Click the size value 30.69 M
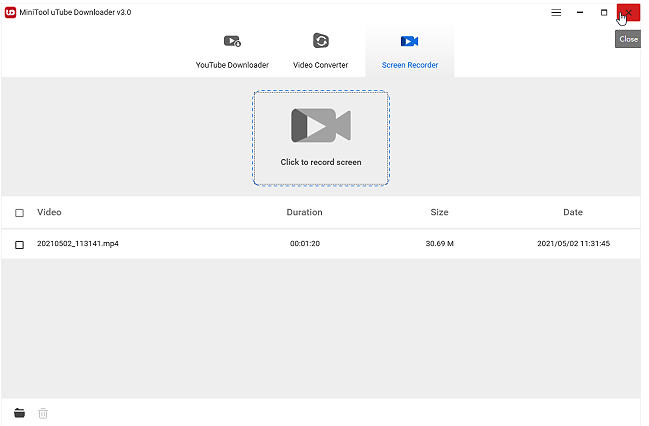This screenshot has height=426, width=649. (x=440, y=243)
